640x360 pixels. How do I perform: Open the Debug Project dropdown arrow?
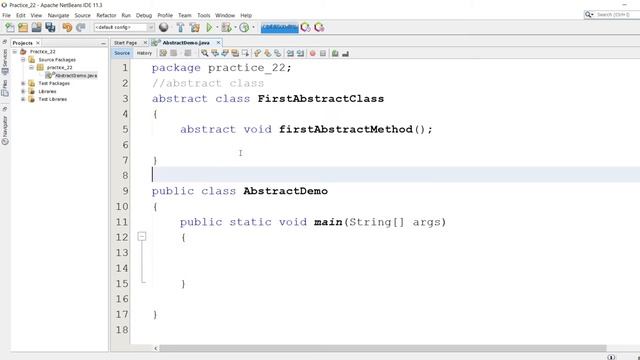[235, 27]
